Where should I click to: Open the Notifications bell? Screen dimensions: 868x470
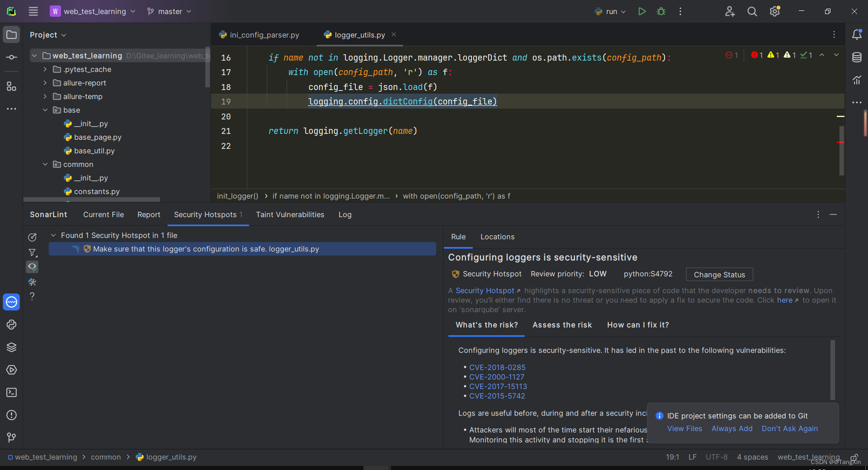[x=857, y=34]
